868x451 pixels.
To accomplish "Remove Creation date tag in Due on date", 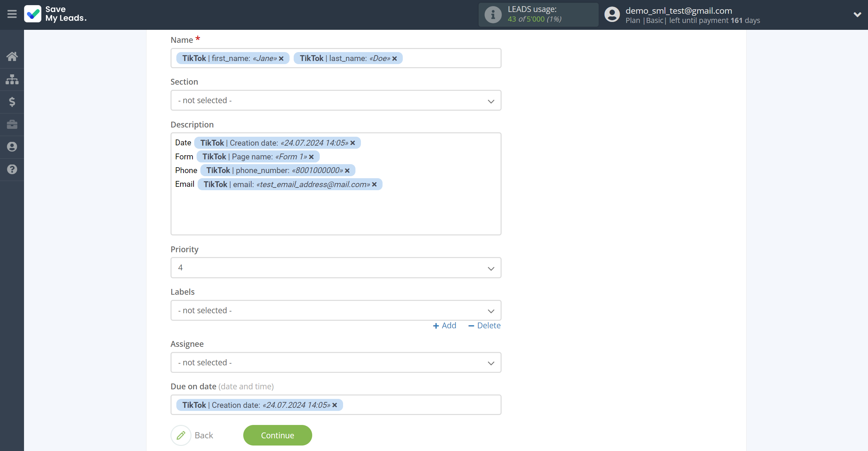I will 335,405.
